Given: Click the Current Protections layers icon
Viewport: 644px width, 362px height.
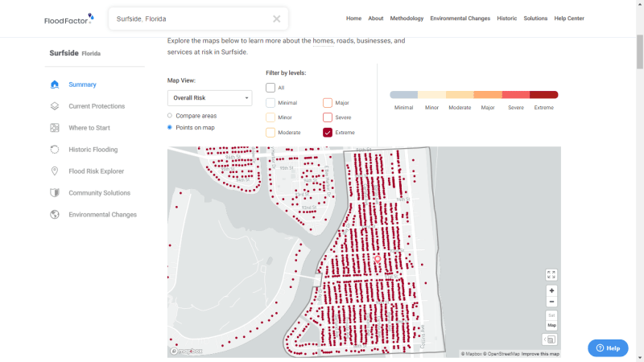Looking at the screenshot, I should tap(55, 106).
